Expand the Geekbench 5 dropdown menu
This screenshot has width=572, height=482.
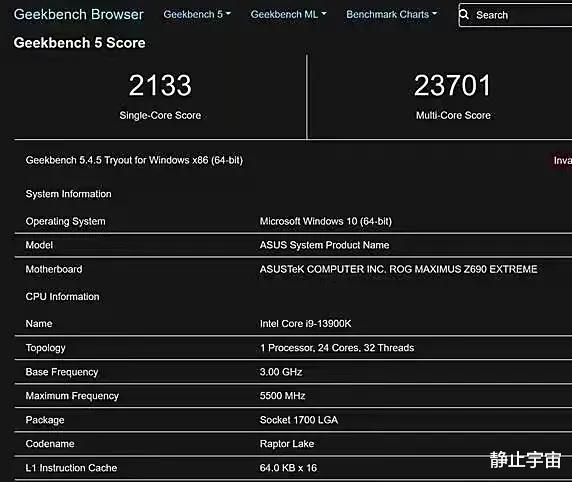coord(197,14)
